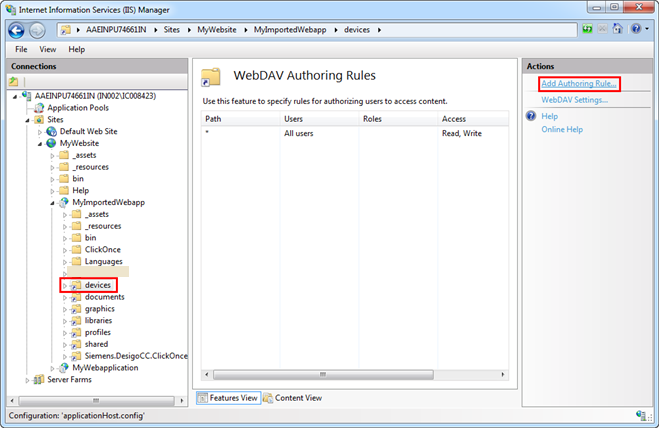Open the File menu

point(21,49)
